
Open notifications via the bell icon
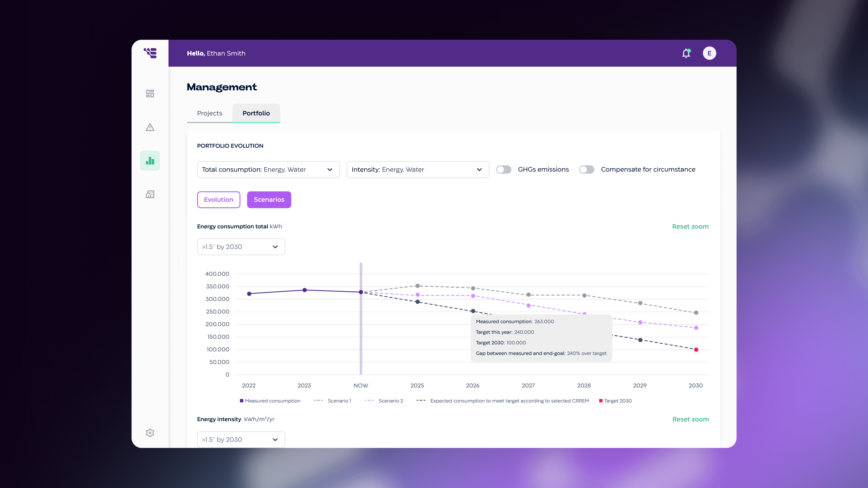[x=686, y=53]
